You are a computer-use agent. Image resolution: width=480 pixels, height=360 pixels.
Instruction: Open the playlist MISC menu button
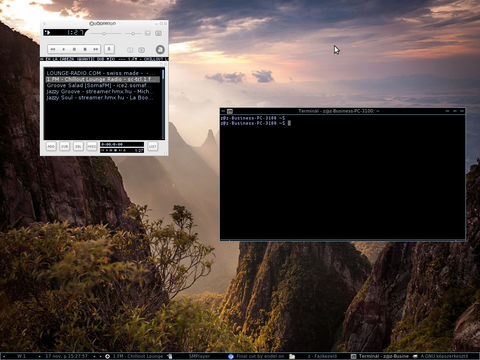click(92, 146)
